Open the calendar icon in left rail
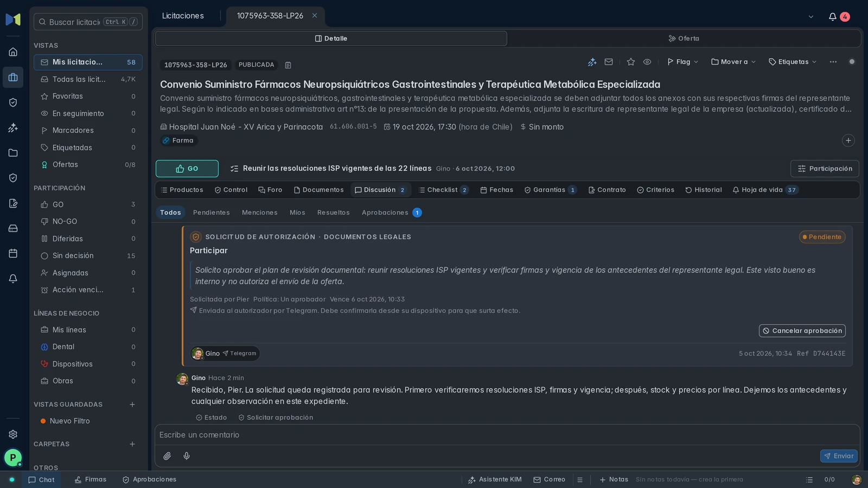Viewport: 868px width, 488px height. pos(13,253)
